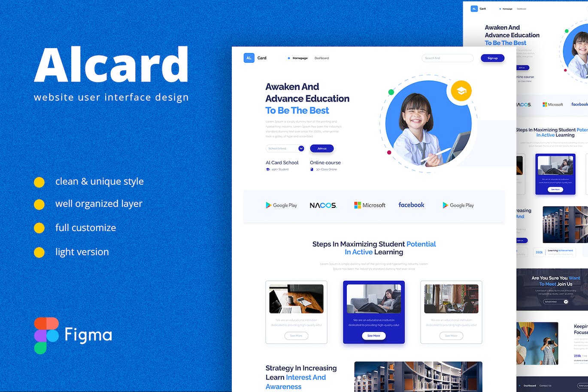
Task: Click the 'Card' brand text beside AL logo
Action: (262, 58)
